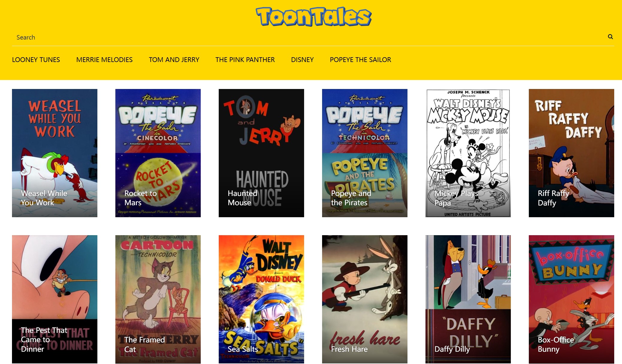Open the Disney category

[302, 60]
